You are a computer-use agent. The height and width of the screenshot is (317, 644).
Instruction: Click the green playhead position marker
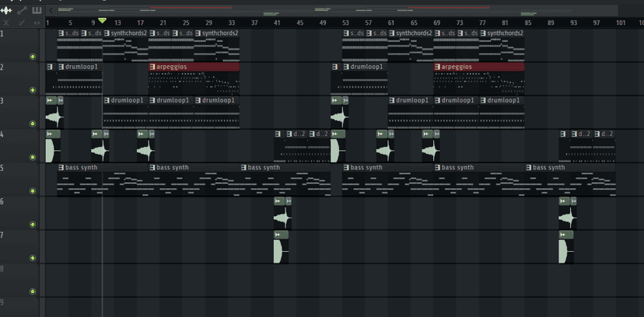pyautogui.click(x=102, y=20)
